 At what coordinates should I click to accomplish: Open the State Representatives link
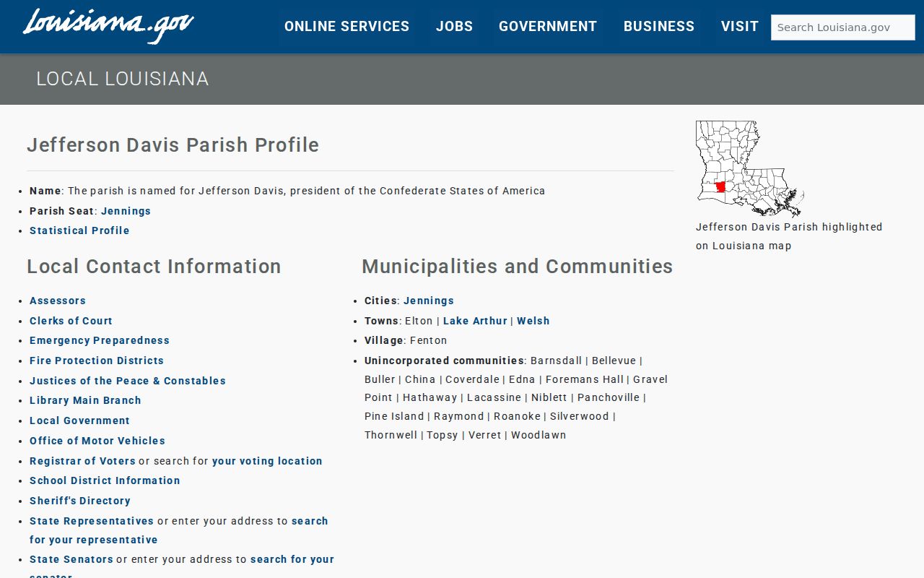92,521
